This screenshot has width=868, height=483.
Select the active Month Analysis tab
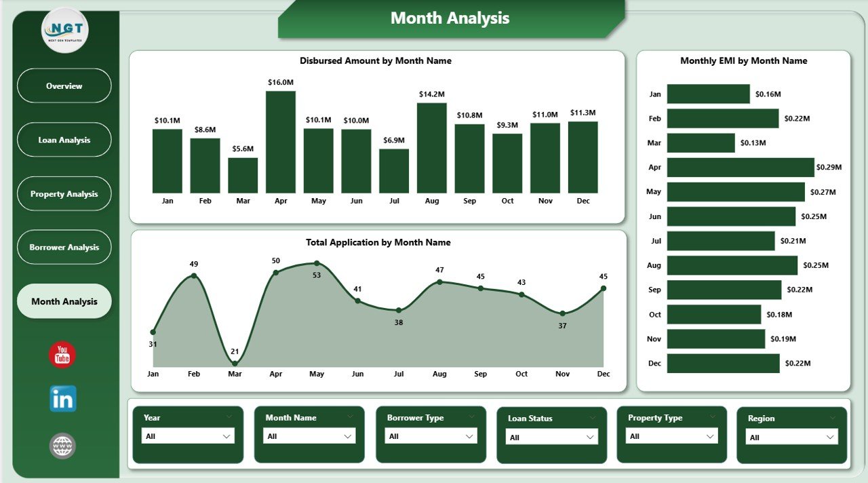click(x=64, y=301)
